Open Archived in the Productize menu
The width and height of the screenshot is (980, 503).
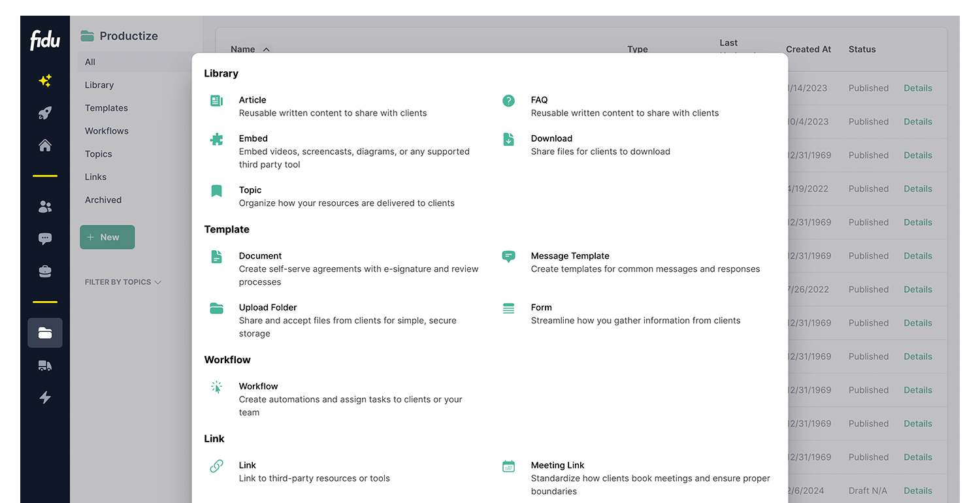coord(103,200)
